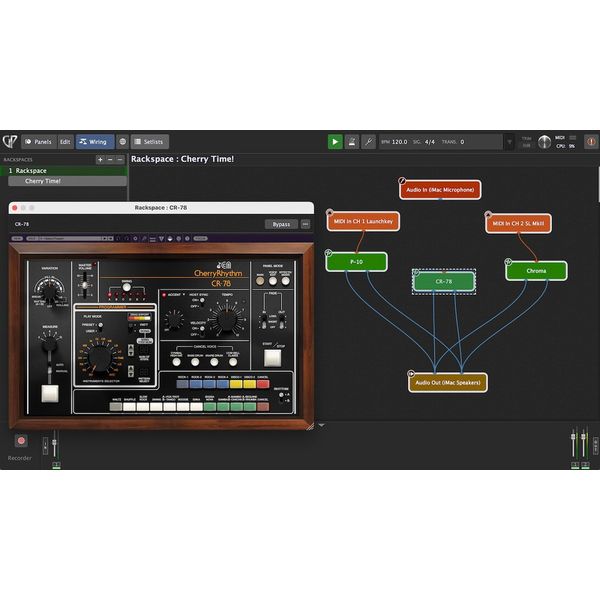Select the first yellow Disco rhythm button
This screenshot has width=600, height=600.
coord(236,384)
